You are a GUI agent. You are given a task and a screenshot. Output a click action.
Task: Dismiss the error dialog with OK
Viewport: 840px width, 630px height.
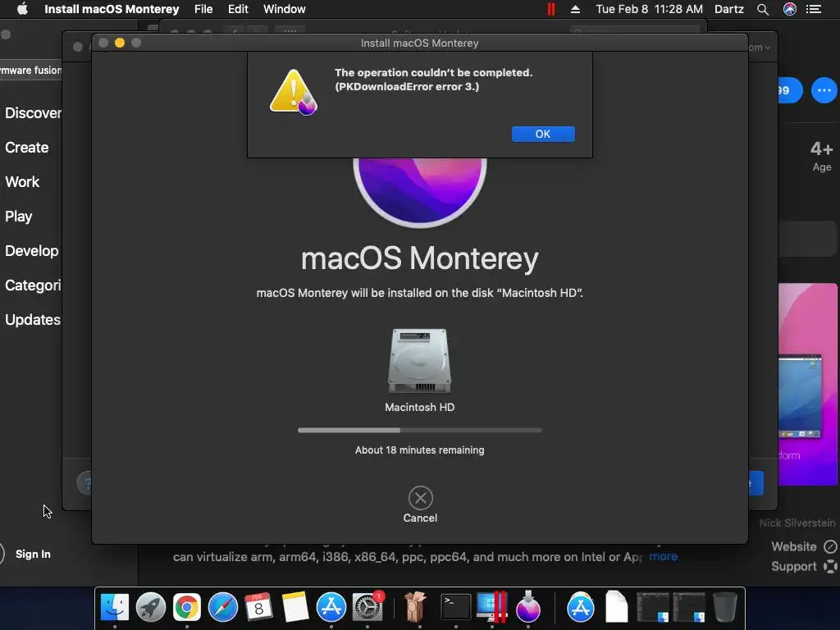[543, 134]
